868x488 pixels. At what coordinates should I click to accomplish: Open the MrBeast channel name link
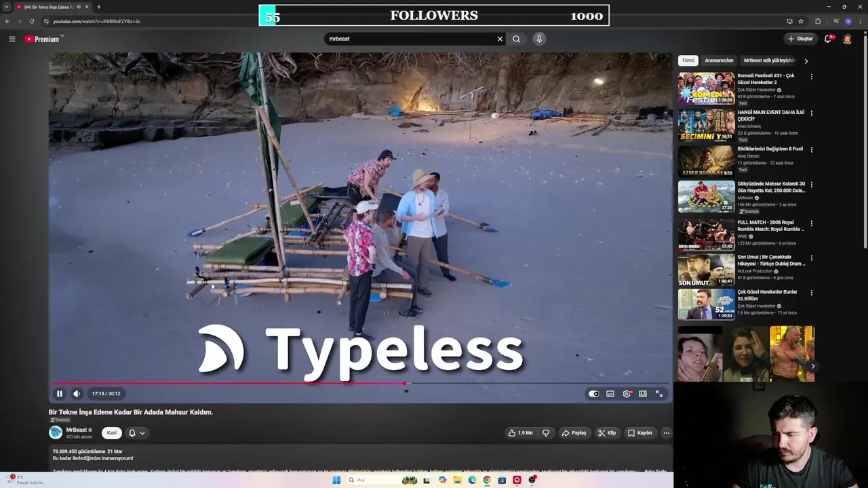click(76, 430)
